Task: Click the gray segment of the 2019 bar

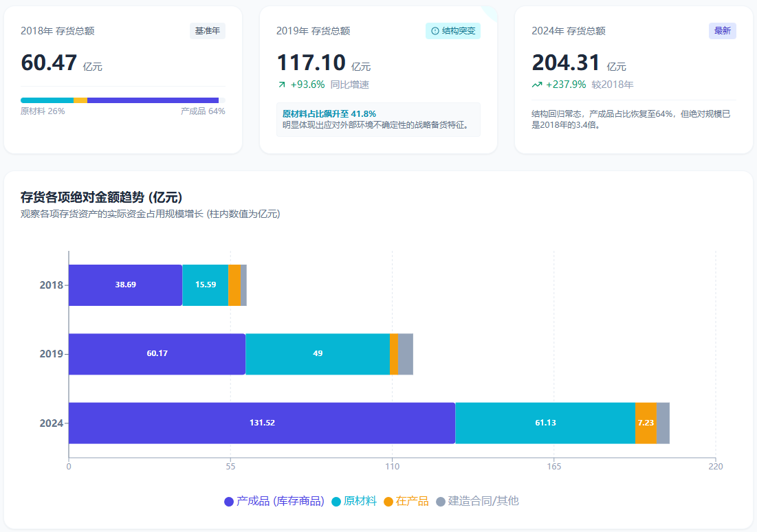Action: pyautogui.click(x=406, y=353)
